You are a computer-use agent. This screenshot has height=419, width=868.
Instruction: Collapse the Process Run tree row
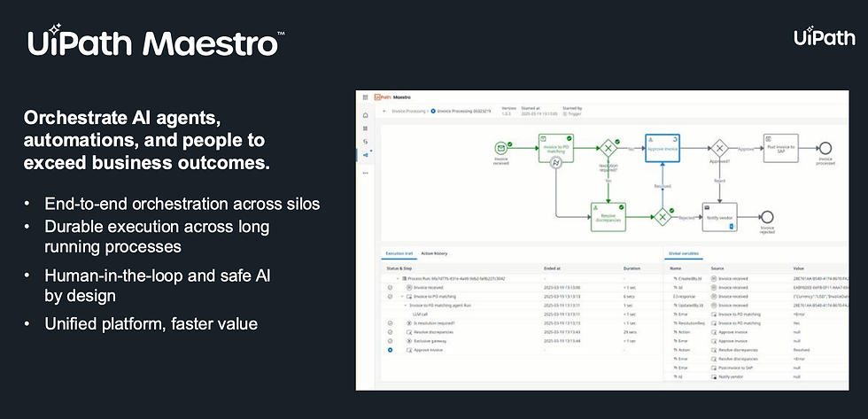[x=398, y=278]
